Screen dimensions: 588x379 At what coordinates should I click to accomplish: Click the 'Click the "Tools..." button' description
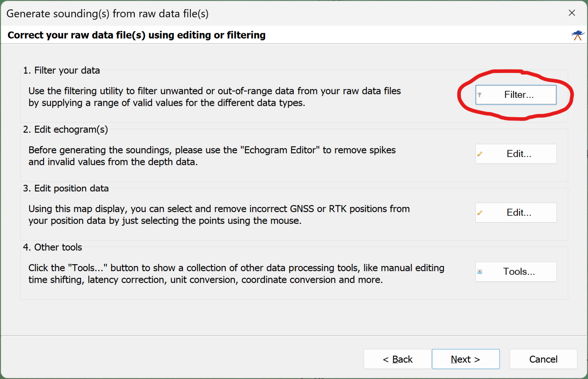[236, 274]
